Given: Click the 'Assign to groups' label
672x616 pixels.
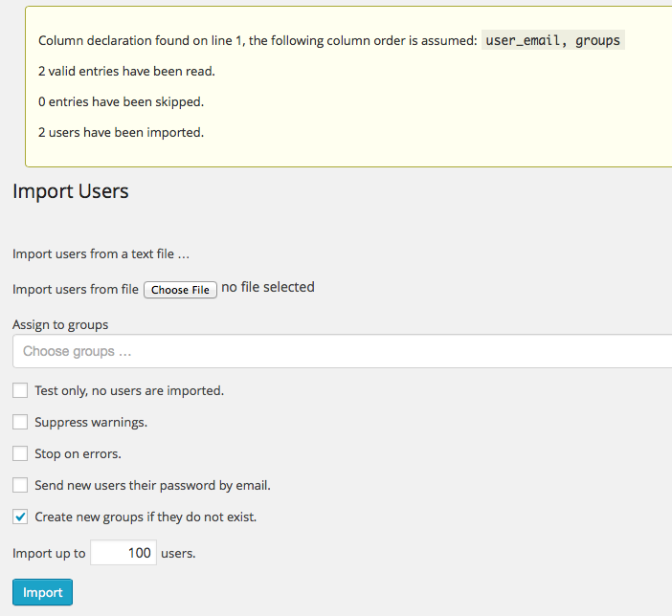Looking at the screenshot, I should pyautogui.click(x=60, y=324).
